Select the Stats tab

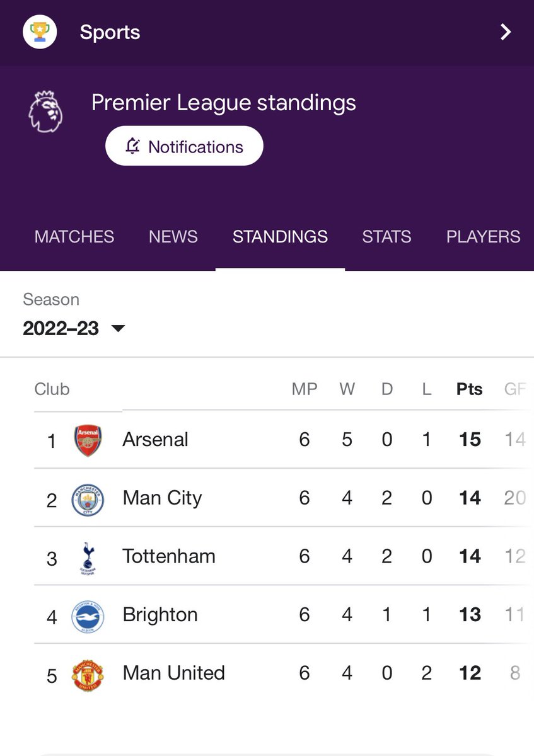coord(386,237)
